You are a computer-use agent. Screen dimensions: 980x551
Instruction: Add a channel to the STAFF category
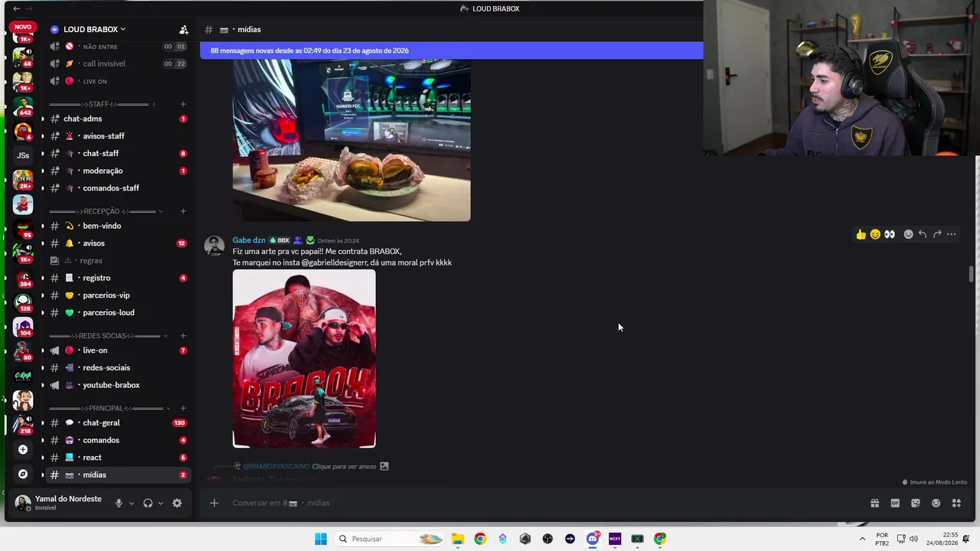click(183, 104)
